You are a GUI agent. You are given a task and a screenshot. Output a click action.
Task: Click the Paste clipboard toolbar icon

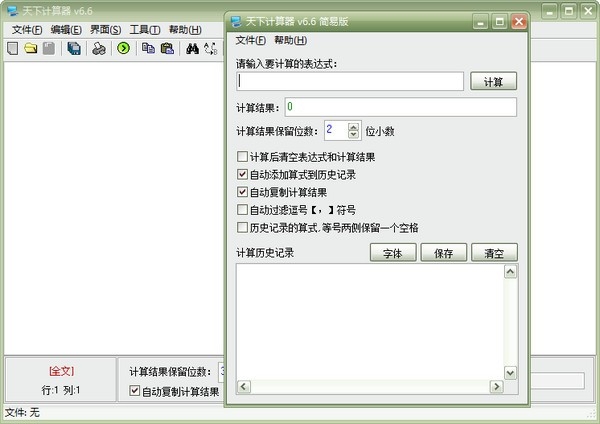click(x=167, y=48)
